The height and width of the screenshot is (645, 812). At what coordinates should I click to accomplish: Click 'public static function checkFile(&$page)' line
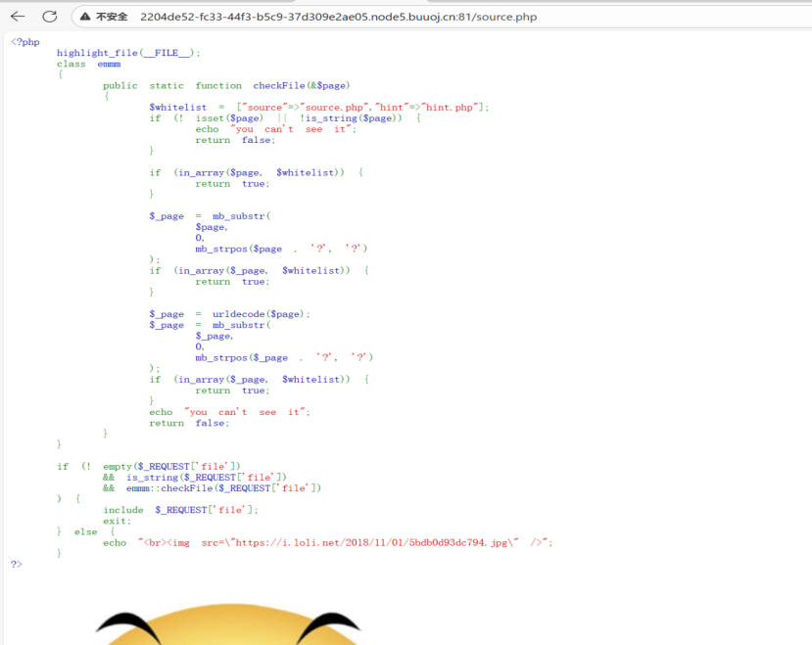[226, 85]
